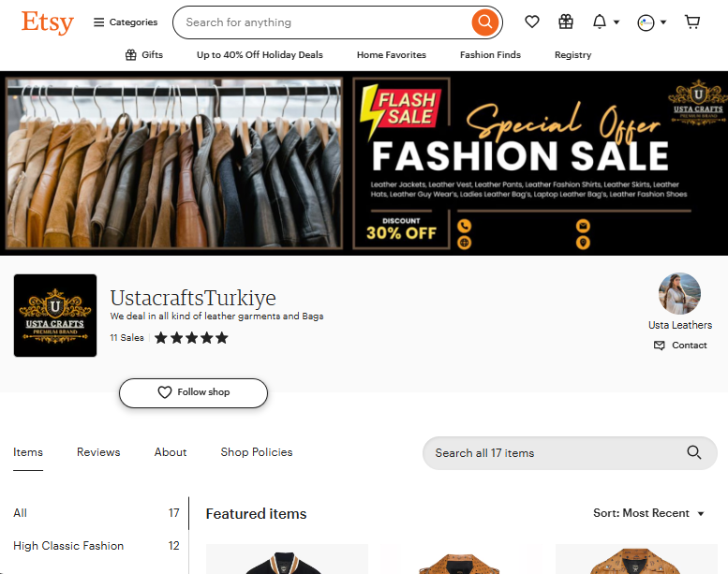
Task: Open Up to 40% Off Holiday Deals
Action: click(x=260, y=54)
